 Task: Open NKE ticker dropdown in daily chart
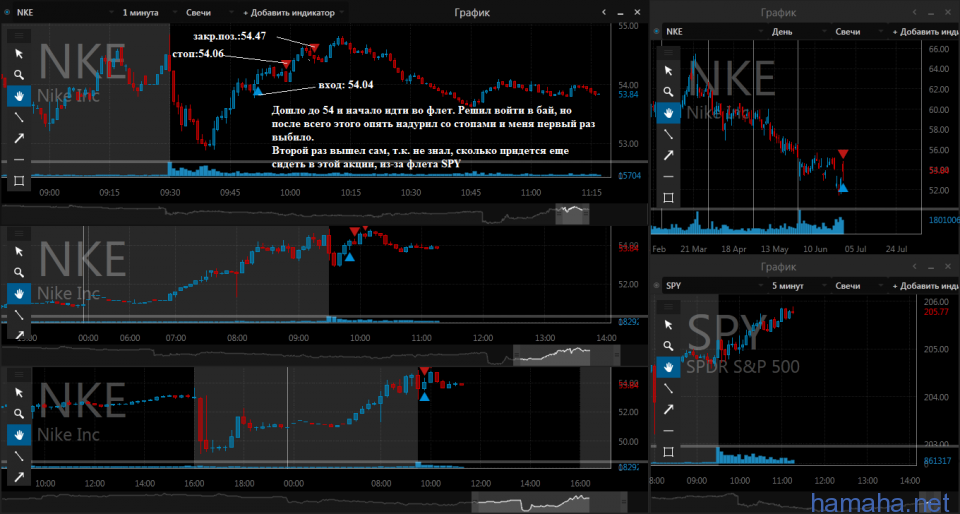coord(713,31)
